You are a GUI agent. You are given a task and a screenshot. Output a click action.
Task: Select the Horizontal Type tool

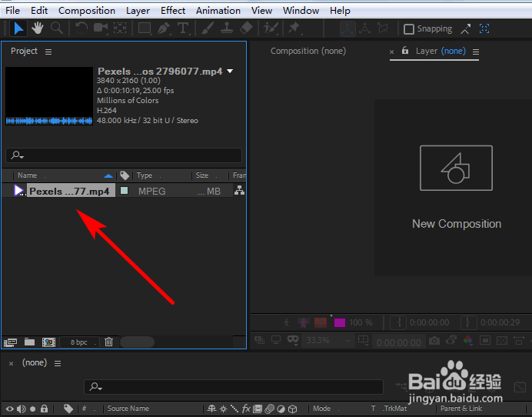coord(183,28)
